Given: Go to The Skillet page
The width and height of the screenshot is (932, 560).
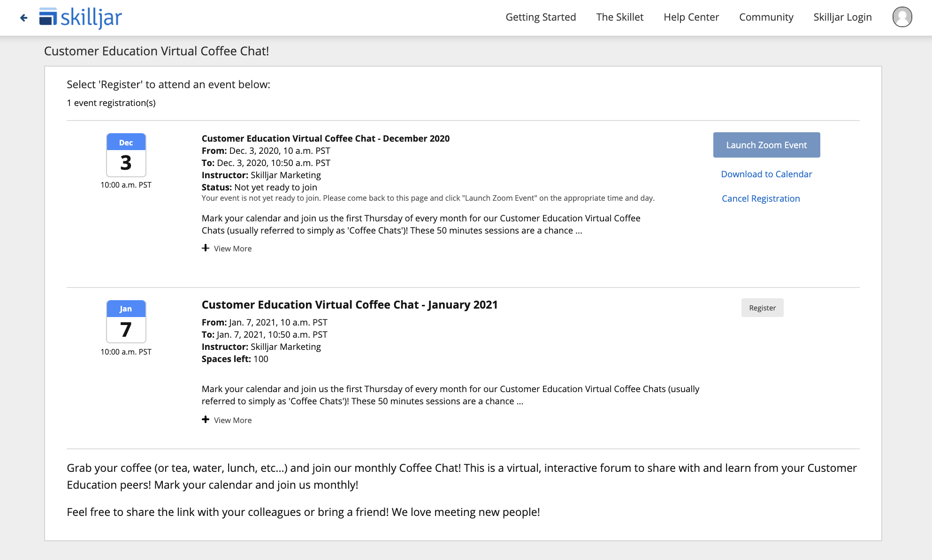Looking at the screenshot, I should (x=619, y=17).
